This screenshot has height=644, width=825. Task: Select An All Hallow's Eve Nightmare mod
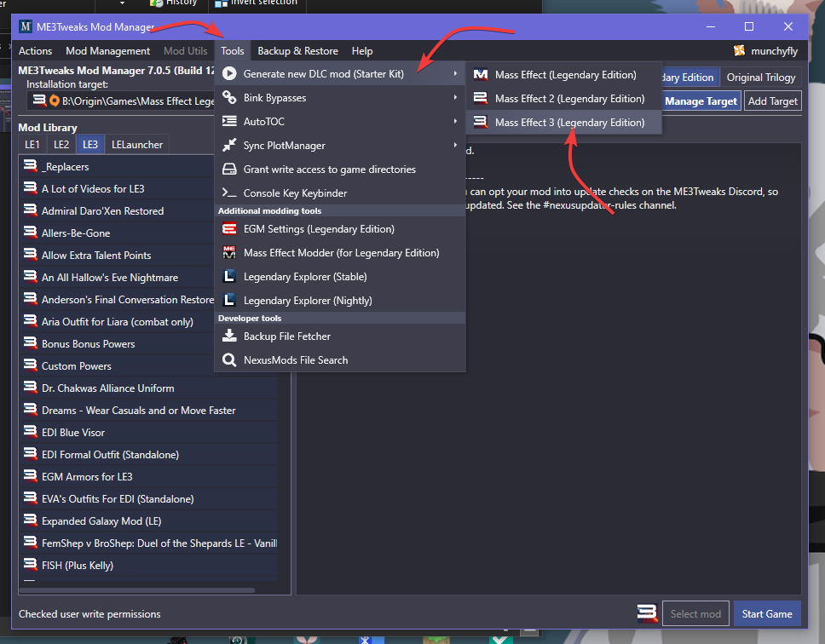[117, 277]
